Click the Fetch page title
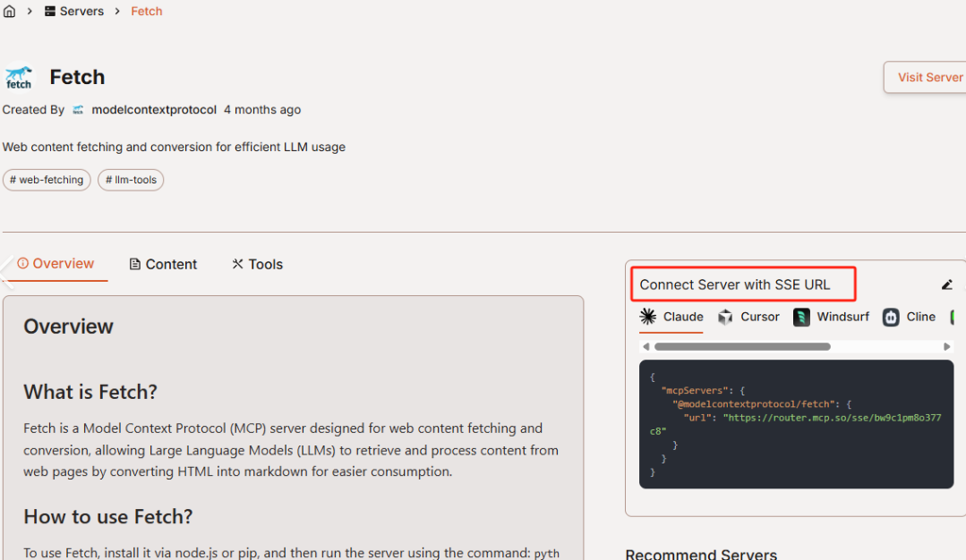The height and width of the screenshot is (560, 966). pos(77,77)
